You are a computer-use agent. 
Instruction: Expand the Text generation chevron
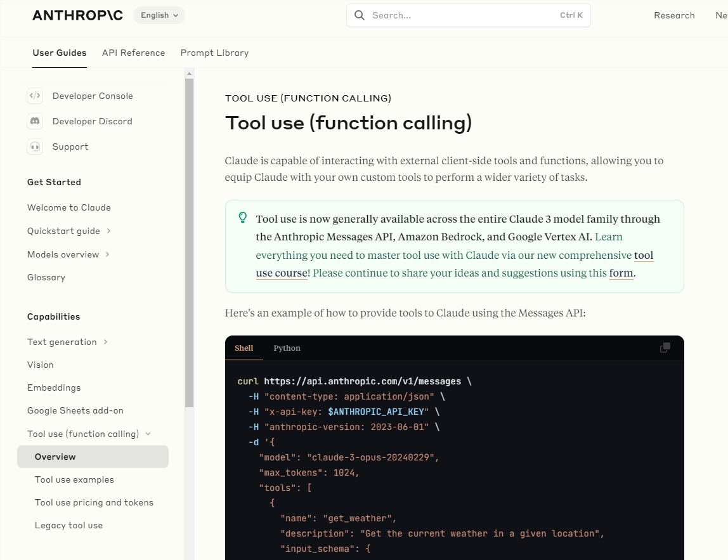tap(105, 342)
